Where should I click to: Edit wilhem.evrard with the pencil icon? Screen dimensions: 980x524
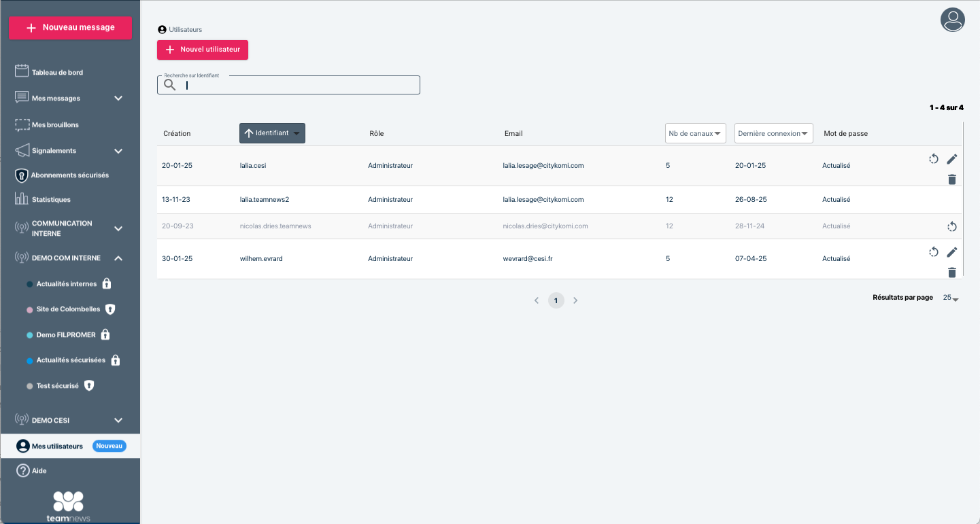click(952, 252)
